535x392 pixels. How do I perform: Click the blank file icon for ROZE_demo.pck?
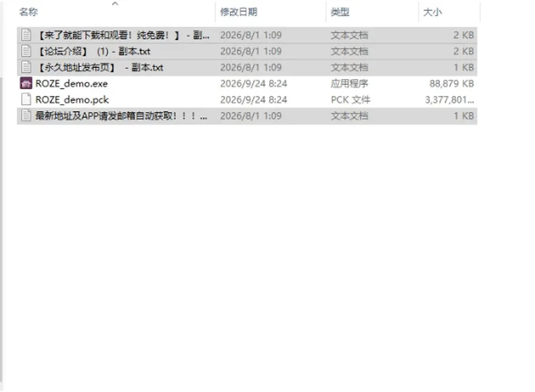click(x=26, y=99)
